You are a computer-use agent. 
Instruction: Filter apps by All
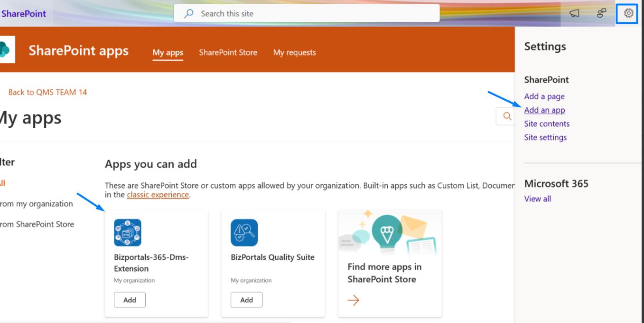coord(2,183)
